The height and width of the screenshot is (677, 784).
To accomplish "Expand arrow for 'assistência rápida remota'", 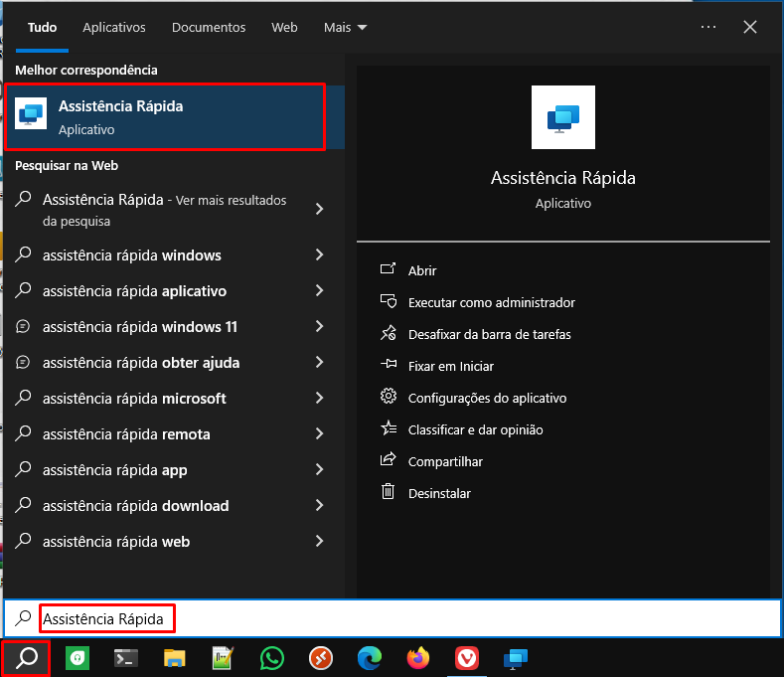I will [320, 433].
